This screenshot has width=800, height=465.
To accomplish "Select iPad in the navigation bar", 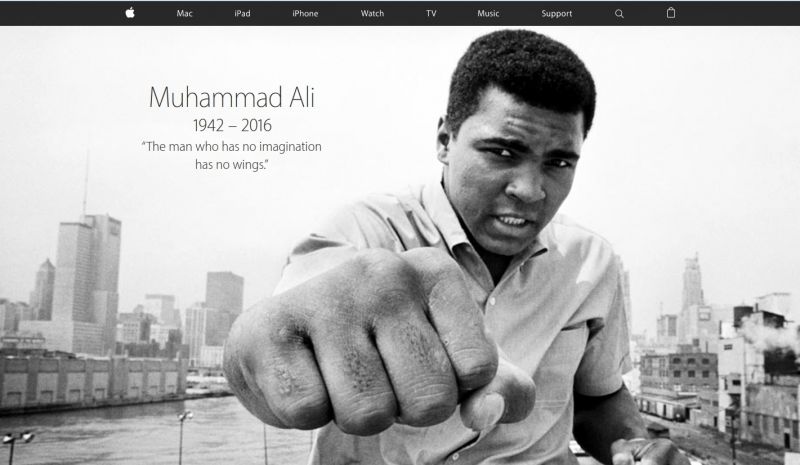I will (242, 14).
